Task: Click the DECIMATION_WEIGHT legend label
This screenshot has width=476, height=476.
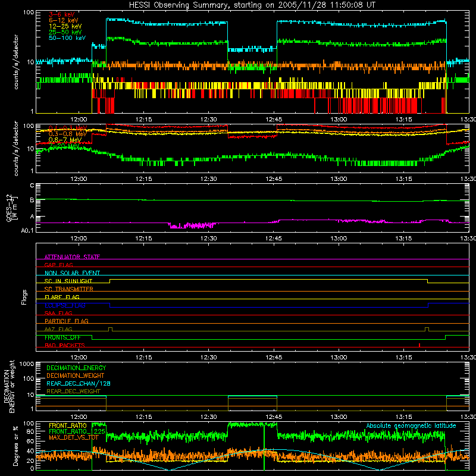Action: coord(76,375)
